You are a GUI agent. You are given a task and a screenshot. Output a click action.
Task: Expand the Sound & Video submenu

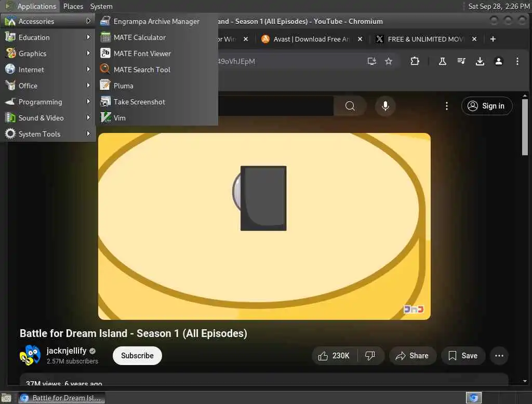[48, 118]
